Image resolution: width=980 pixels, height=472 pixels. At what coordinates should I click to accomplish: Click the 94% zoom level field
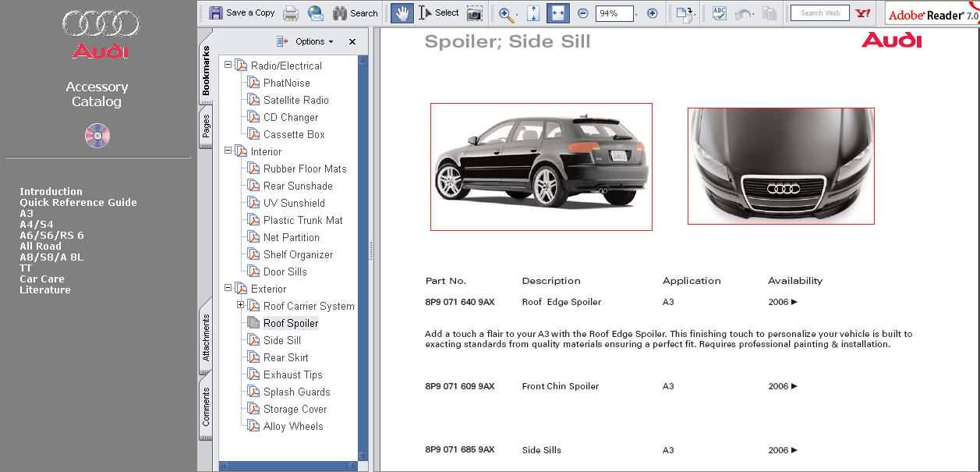(x=614, y=13)
